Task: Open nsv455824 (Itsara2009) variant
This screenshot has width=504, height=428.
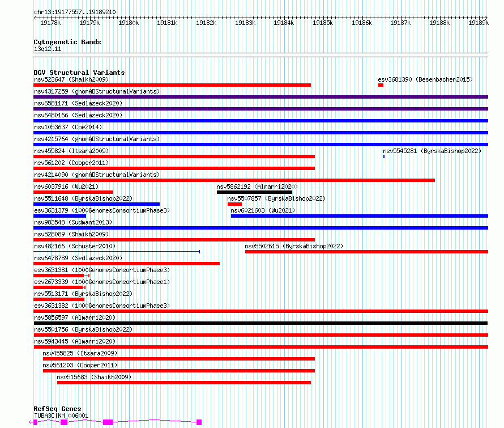Action: click(x=71, y=151)
